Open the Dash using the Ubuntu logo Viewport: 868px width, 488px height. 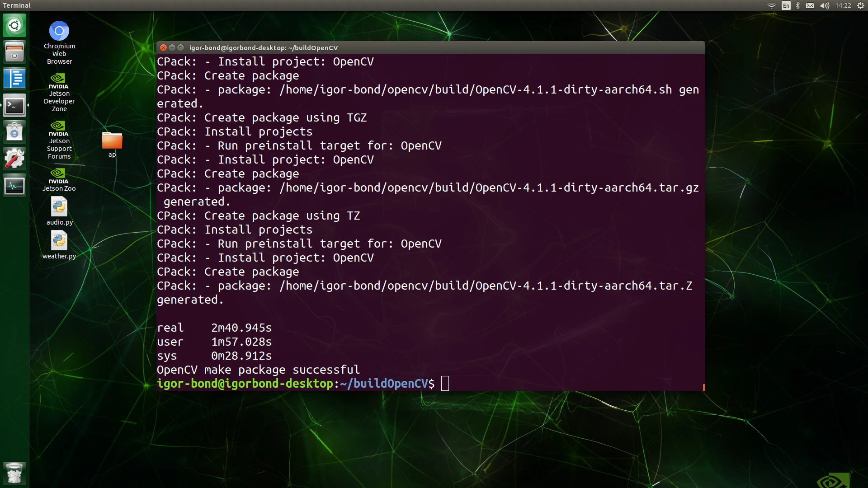(14, 25)
